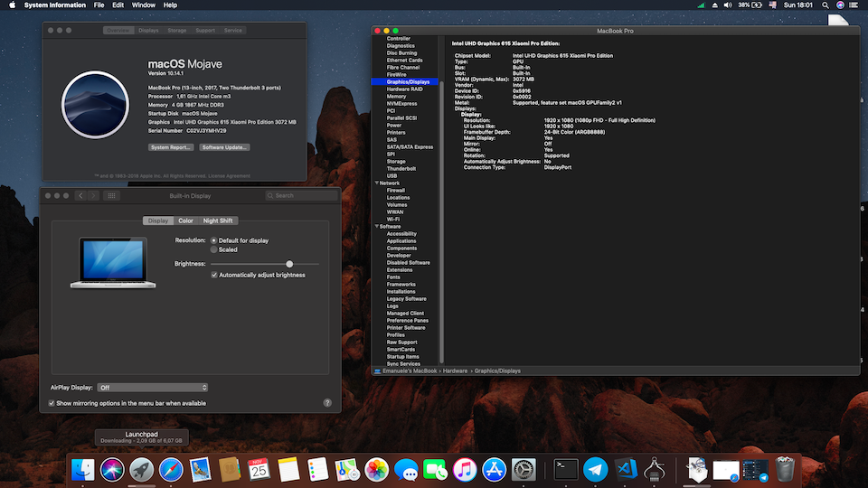Open the help question mark button
Screen dimensions: 868x488
pyautogui.click(x=327, y=403)
